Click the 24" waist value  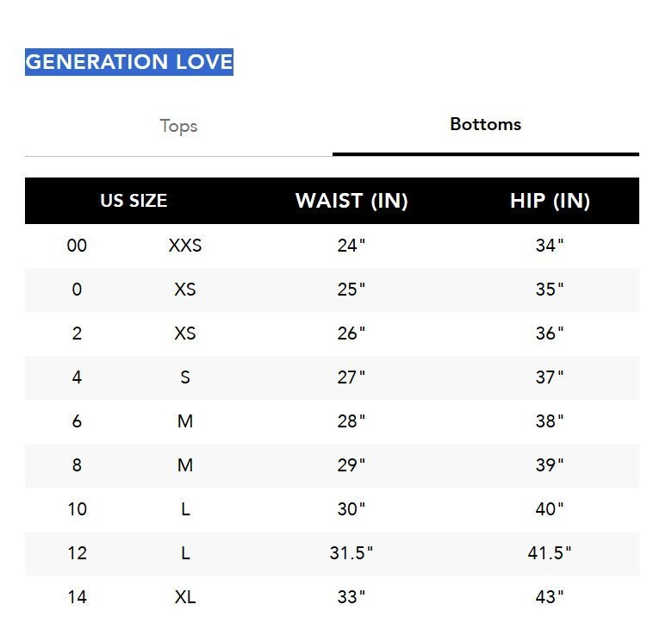[352, 246]
